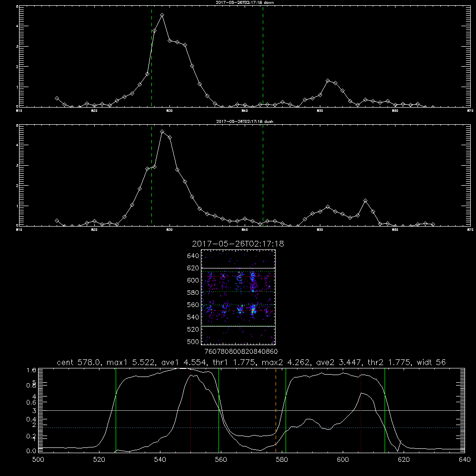Click the red dotted line near 606 in the bottom plot

point(361,410)
